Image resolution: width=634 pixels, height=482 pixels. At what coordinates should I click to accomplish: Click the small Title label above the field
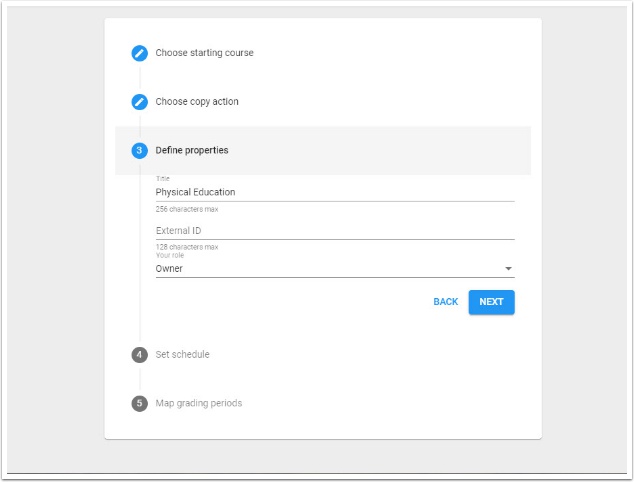tap(163, 179)
